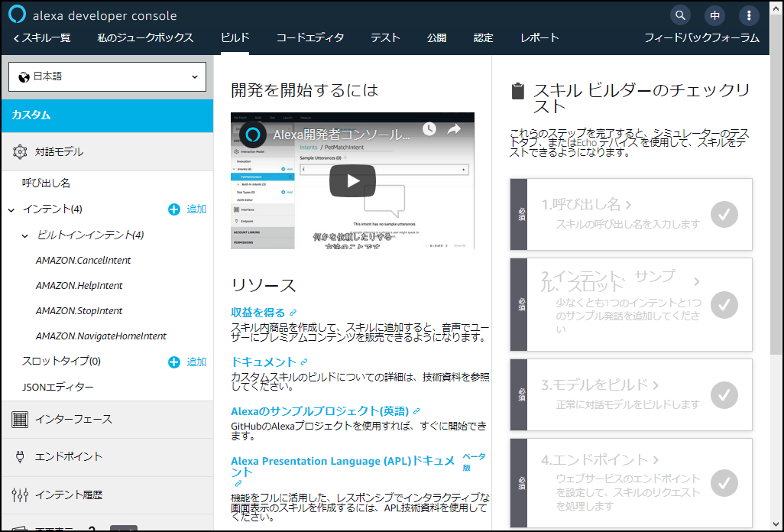Click the checklist clipboard icon
This screenshot has height=532, width=784.
click(x=518, y=91)
